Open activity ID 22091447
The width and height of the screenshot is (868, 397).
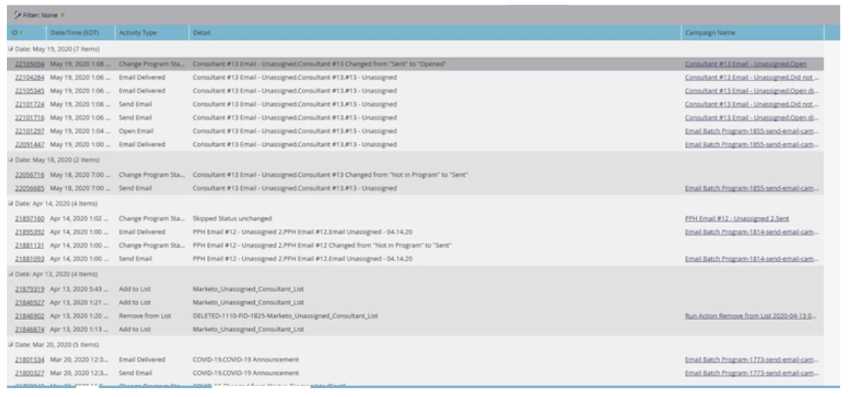[x=30, y=144]
